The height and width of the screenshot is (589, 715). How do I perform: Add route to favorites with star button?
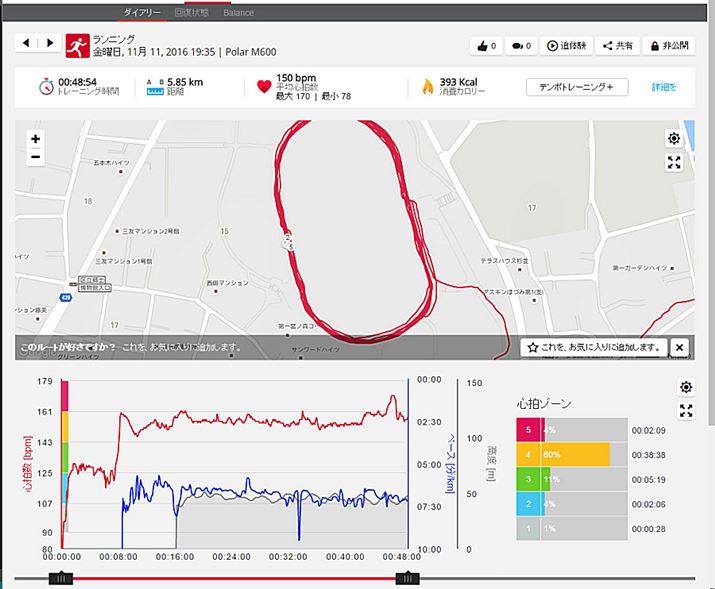[x=593, y=347]
